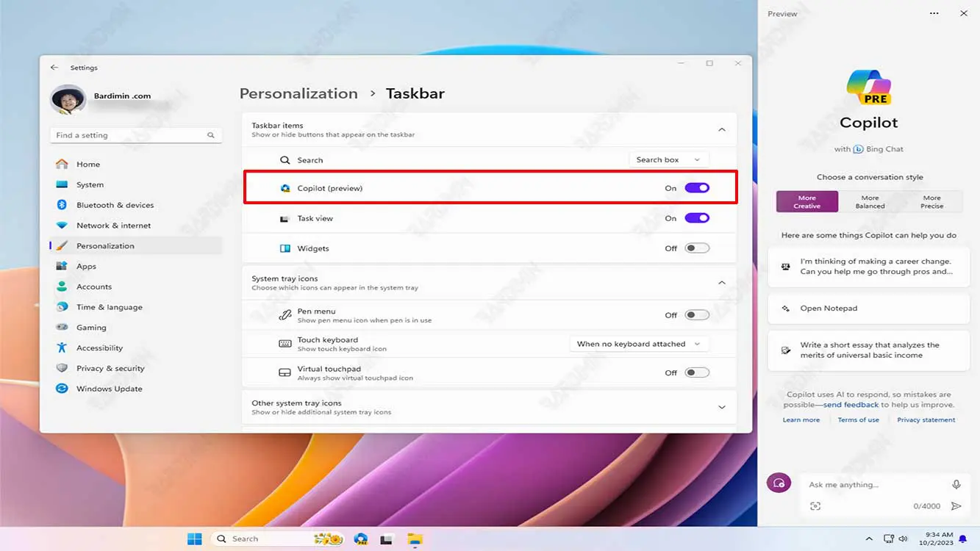980x551 pixels.
Task: Click the Gaming icon in sidebar
Action: 62,328
